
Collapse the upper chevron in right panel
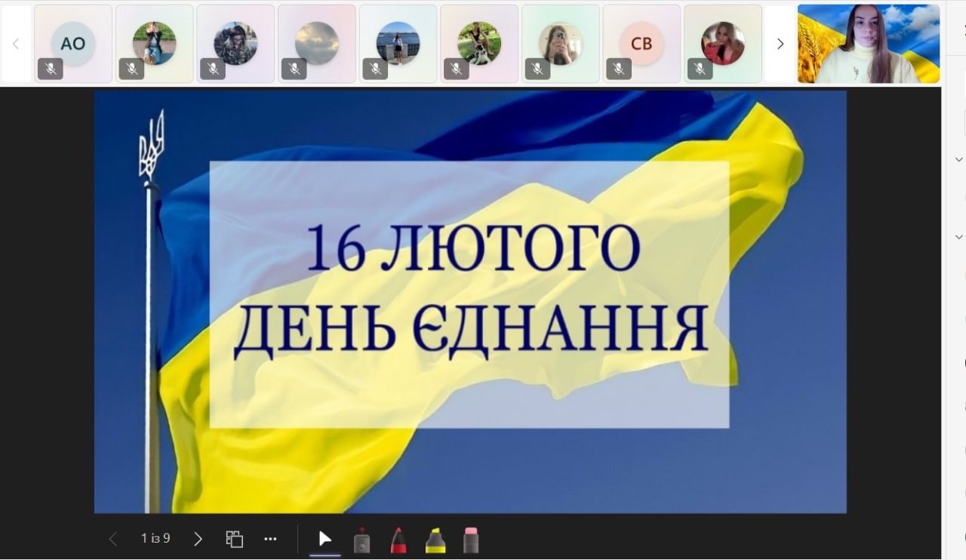pos(958,159)
